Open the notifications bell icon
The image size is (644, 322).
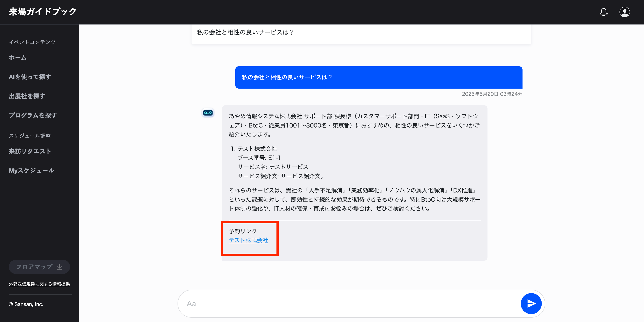tap(604, 12)
